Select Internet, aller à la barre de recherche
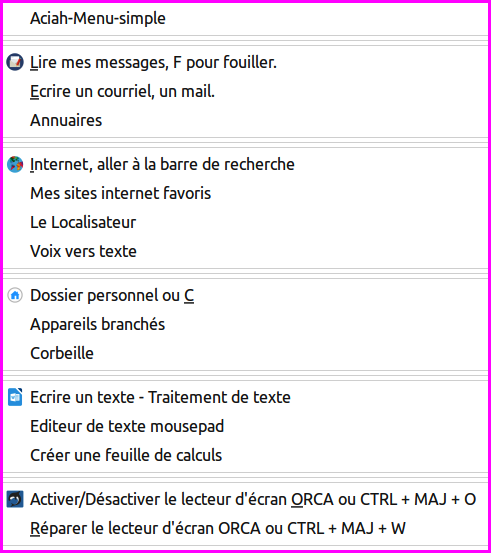The height and width of the screenshot is (553, 491). click(246, 164)
